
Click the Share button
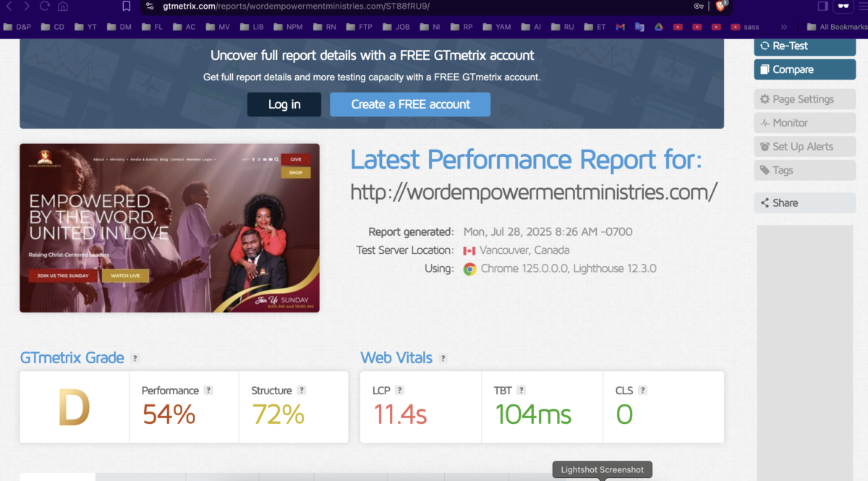pos(804,203)
